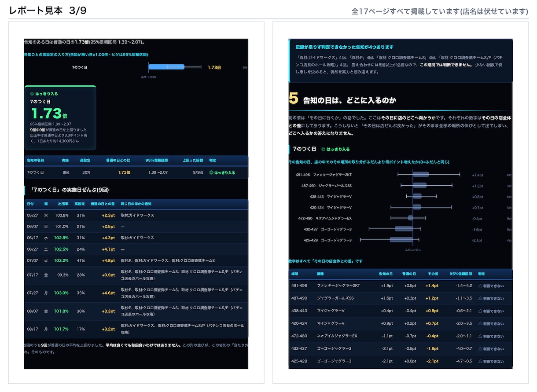
Task: Click the ネオアイムジャグラーEX chart row label
Action: (325, 218)
